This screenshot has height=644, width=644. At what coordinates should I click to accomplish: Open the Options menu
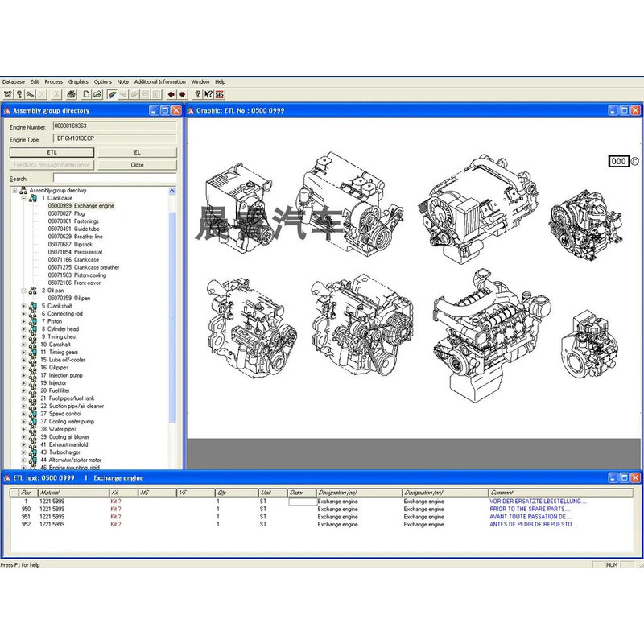(x=103, y=82)
